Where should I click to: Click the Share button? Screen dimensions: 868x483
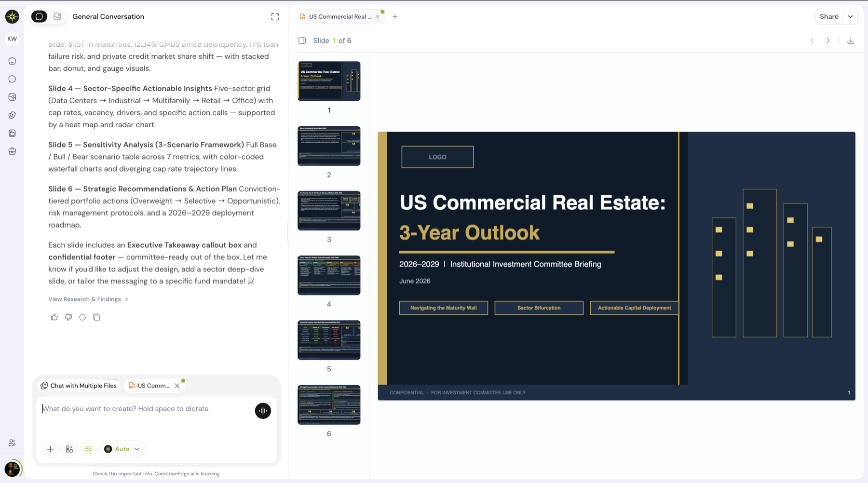tap(829, 17)
